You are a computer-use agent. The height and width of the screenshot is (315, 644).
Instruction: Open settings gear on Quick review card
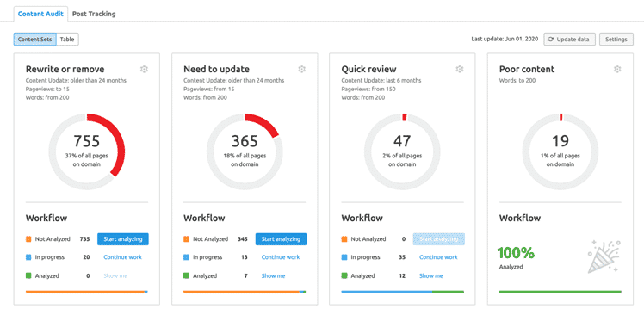(x=460, y=69)
